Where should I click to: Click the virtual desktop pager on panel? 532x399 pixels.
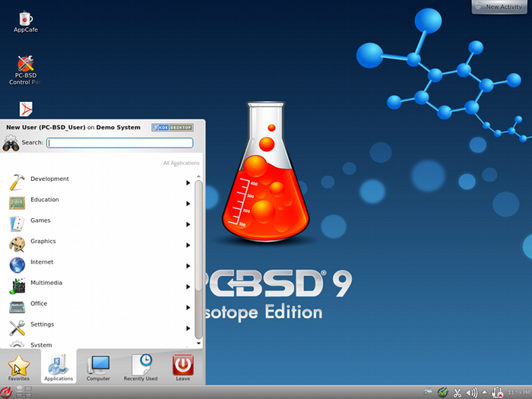pos(24,392)
